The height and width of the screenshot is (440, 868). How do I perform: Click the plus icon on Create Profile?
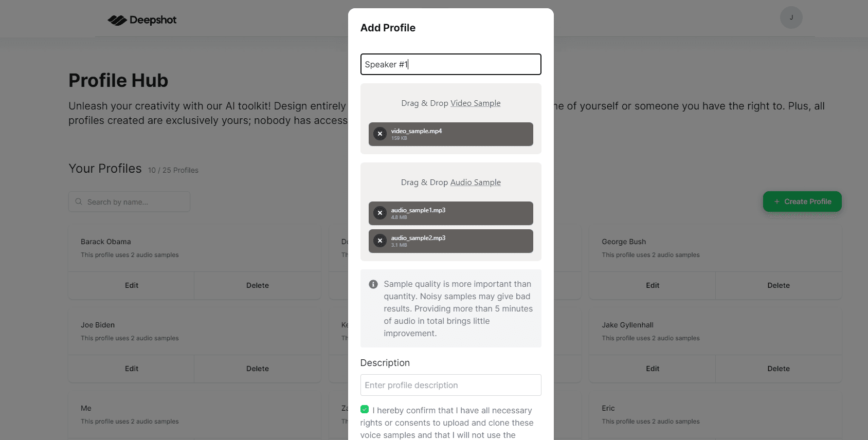point(776,201)
